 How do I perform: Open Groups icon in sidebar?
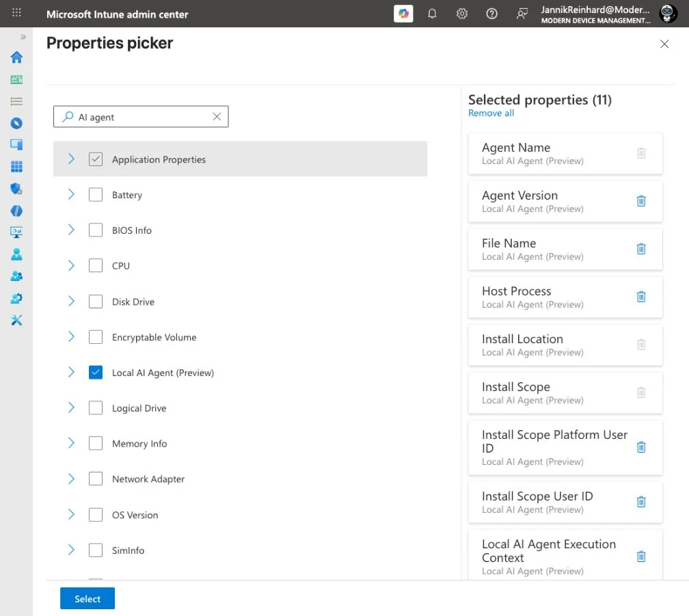pyautogui.click(x=16, y=276)
